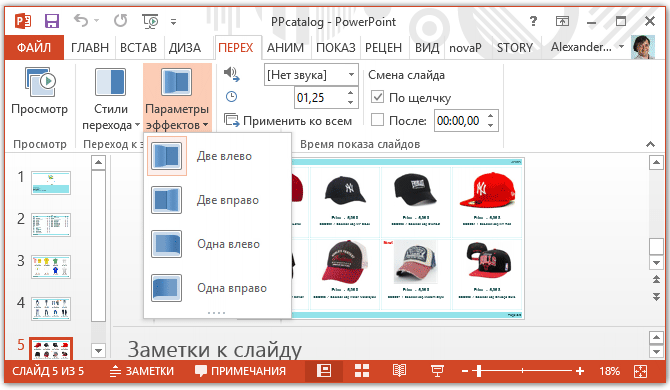Select Две влево effect option
The height and width of the screenshot is (390, 670).
coord(218,156)
